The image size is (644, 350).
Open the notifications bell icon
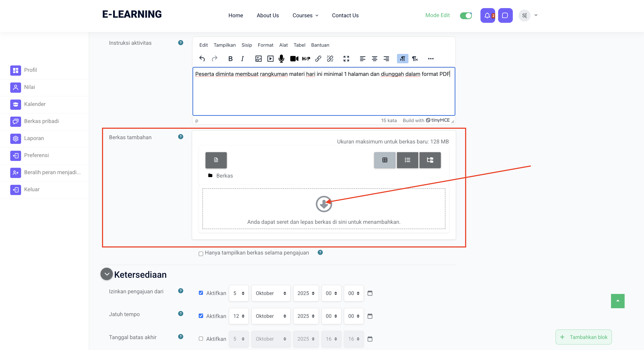click(487, 16)
